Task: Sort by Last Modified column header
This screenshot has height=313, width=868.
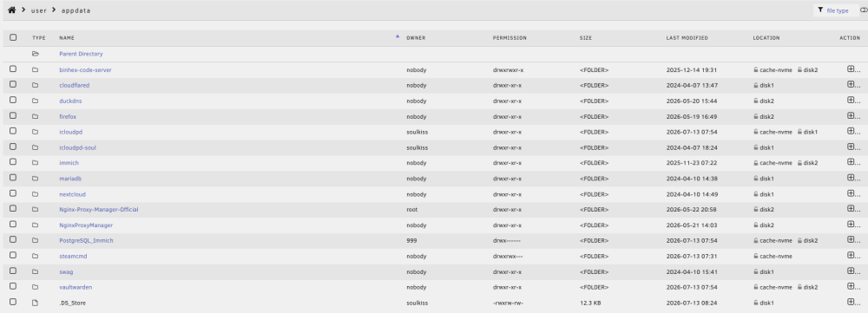Action: [x=687, y=38]
